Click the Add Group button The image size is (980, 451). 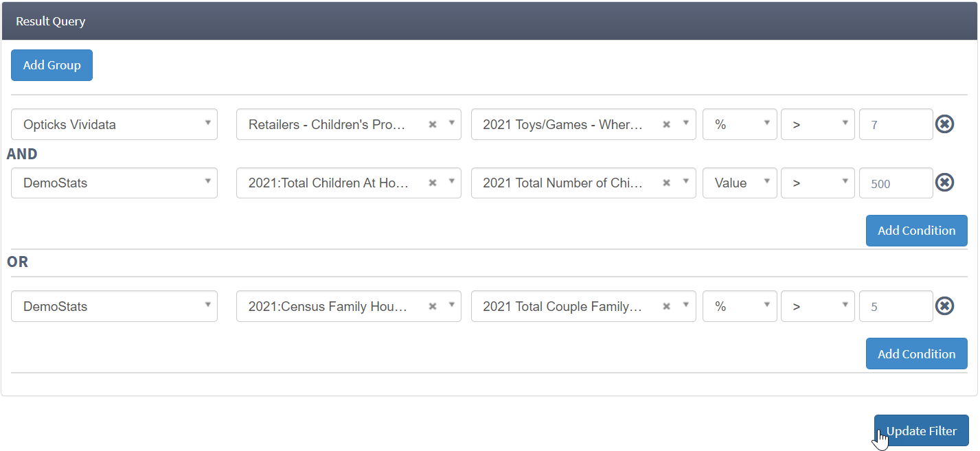pyautogui.click(x=52, y=65)
